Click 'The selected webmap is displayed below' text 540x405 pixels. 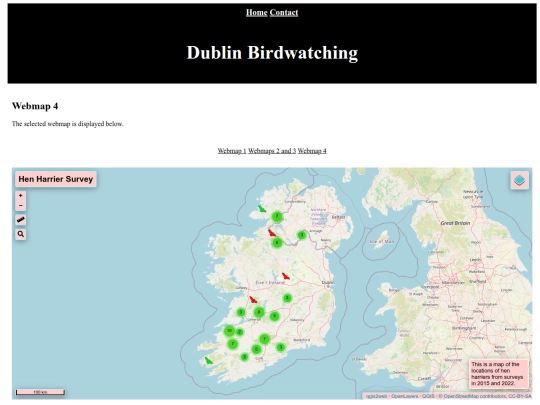(x=68, y=124)
